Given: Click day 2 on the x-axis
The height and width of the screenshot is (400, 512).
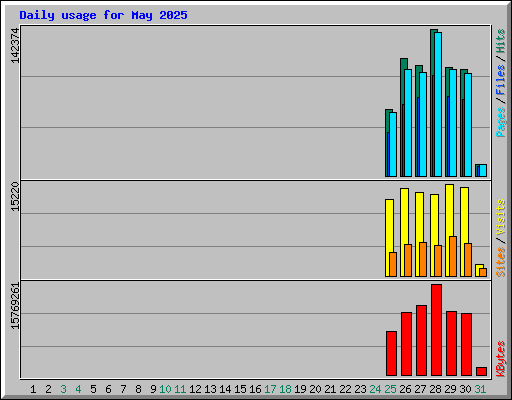Looking at the screenshot, I should click(x=48, y=389).
